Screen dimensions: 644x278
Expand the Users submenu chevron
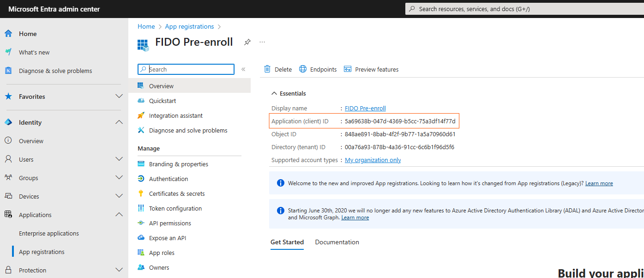[x=119, y=159]
